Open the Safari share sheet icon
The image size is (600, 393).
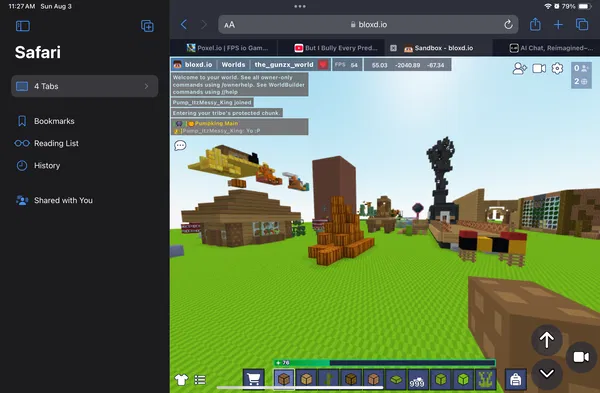[535, 24]
